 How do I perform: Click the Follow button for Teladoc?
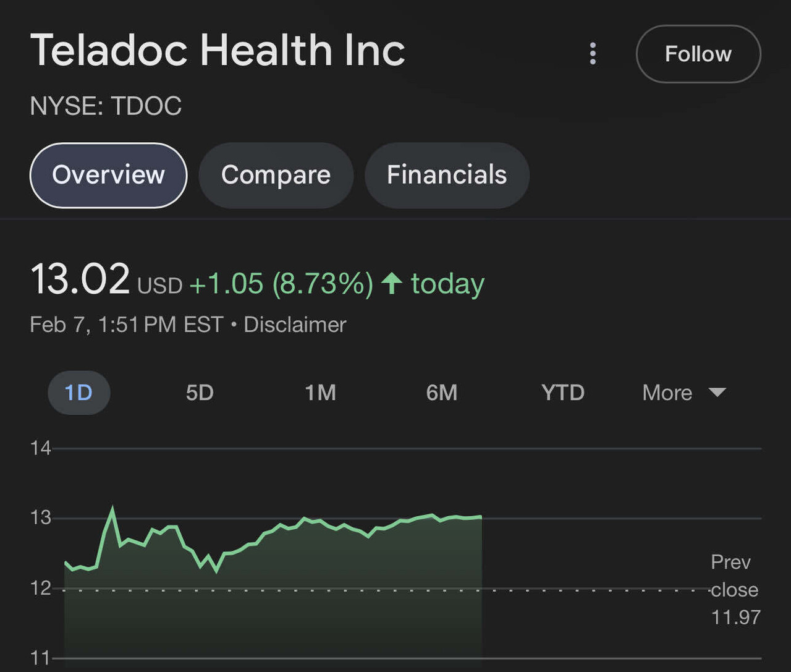(x=698, y=54)
